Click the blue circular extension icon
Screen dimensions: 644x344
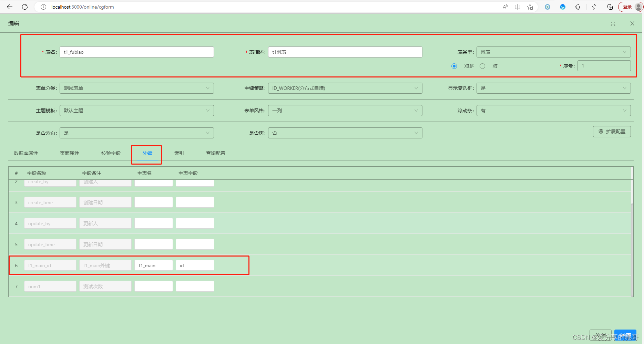548,7
